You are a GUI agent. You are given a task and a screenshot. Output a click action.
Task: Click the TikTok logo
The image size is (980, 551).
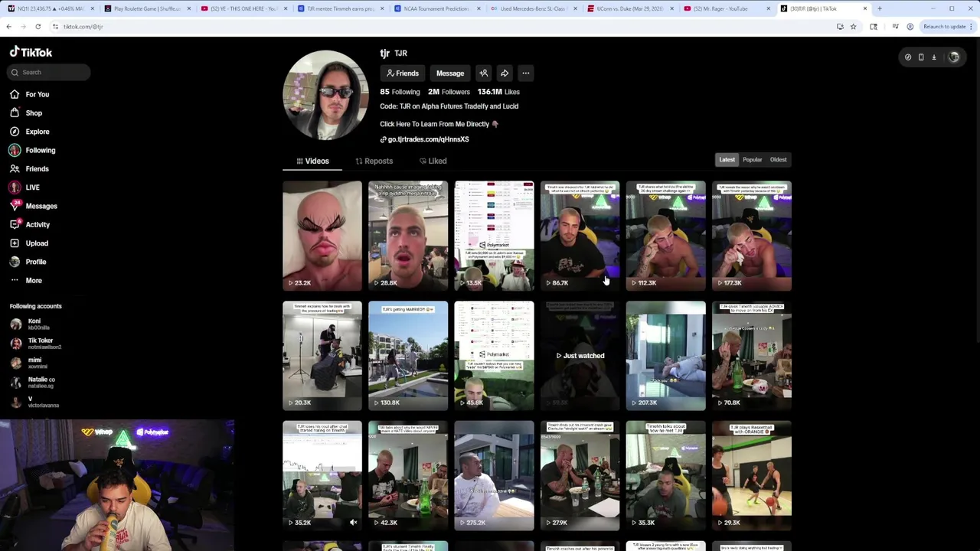click(x=31, y=52)
